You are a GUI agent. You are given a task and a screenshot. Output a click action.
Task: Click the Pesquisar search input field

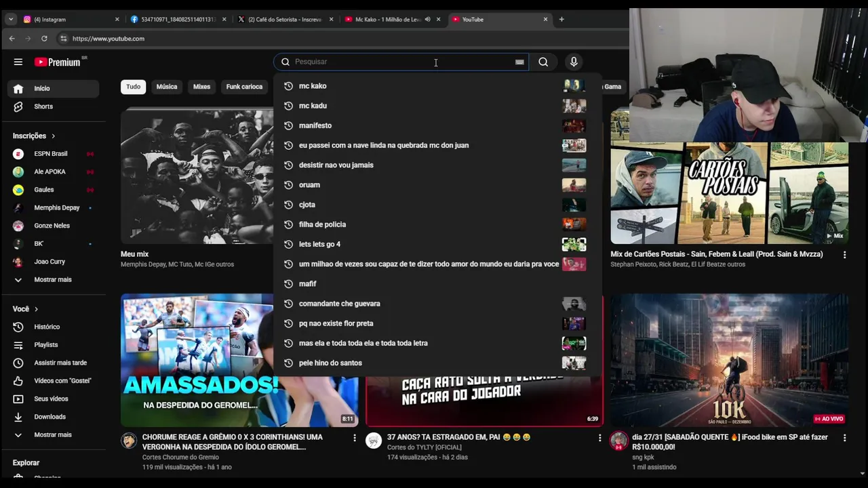tap(400, 62)
